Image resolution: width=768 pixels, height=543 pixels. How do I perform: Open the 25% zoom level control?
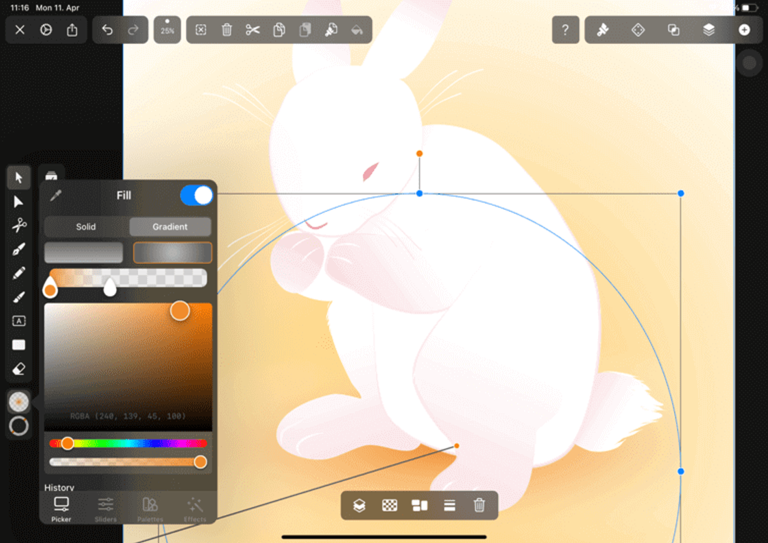point(167,30)
